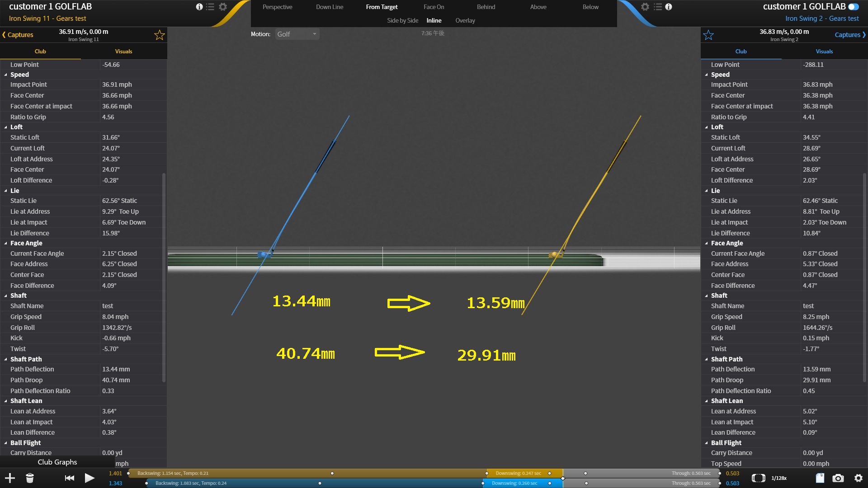Screen dimensions: 868x488
Task: Click the camera screenshot icon
Action: (838, 478)
